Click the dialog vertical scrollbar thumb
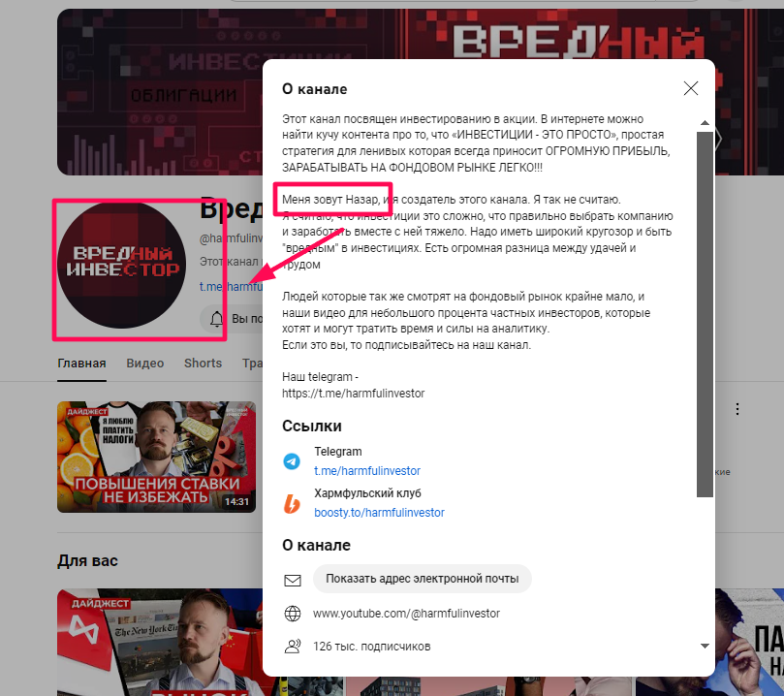This screenshot has height=696, width=784. coord(705,314)
